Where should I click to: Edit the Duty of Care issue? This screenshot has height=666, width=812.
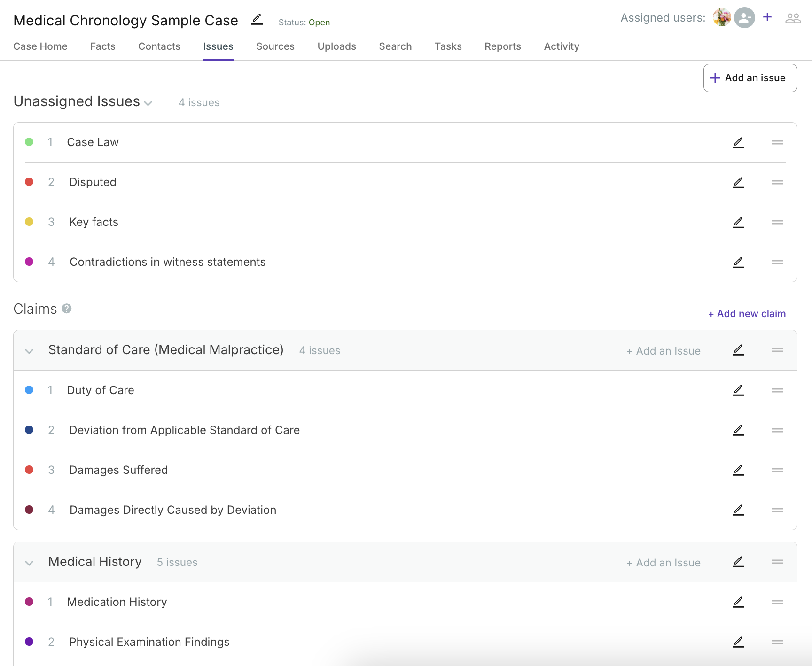738,390
